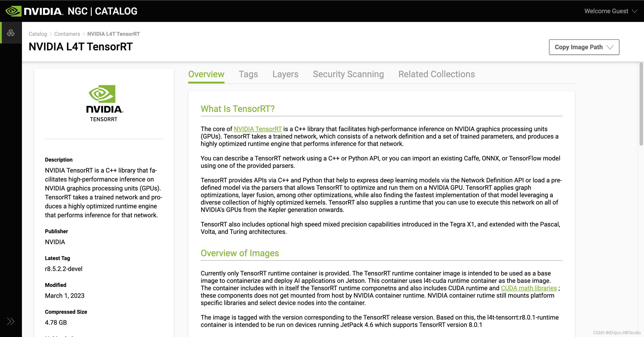Open the catalog cubes icon in sidebar
This screenshot has width=644, height=337.
pos(11,33)
